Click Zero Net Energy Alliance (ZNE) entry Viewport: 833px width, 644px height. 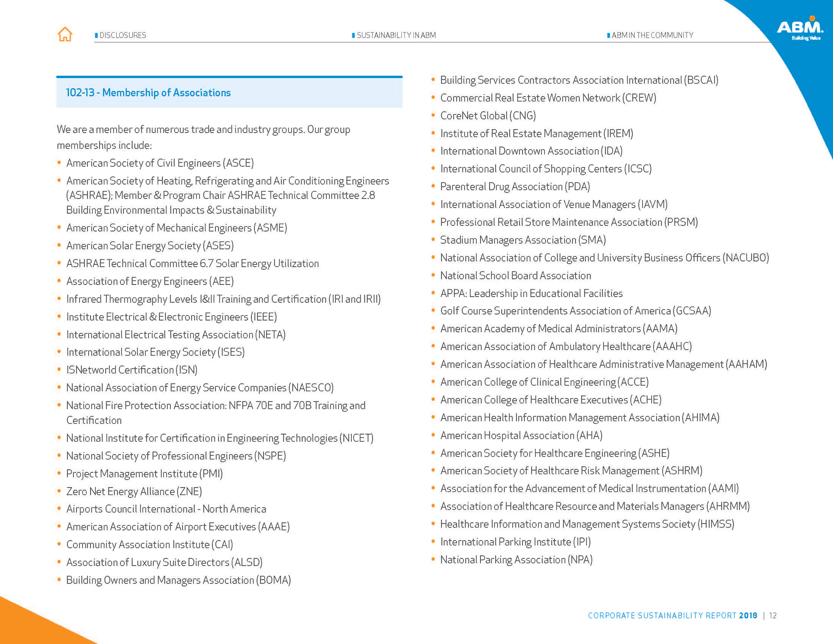coord(134,491)
